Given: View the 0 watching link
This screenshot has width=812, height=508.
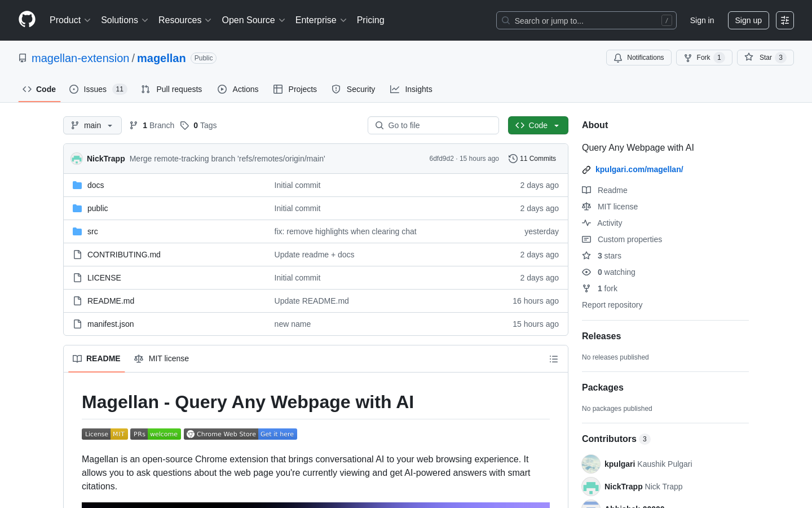Looking at the screenshot, I should coord(608,272).
